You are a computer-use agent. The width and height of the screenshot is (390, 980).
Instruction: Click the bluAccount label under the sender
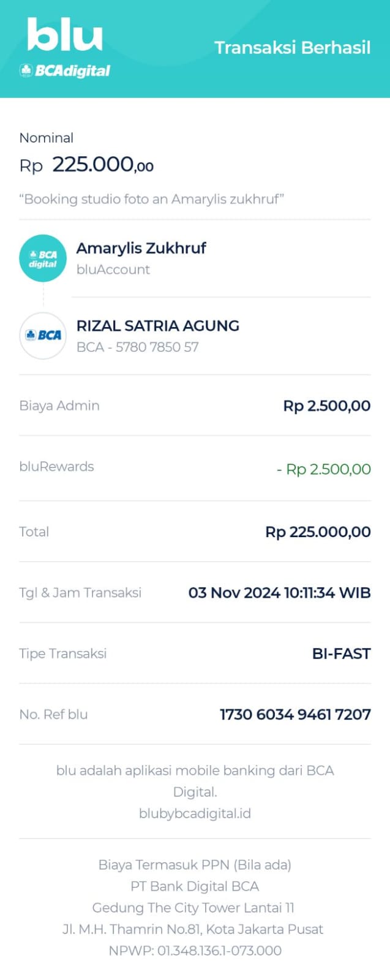113,269
